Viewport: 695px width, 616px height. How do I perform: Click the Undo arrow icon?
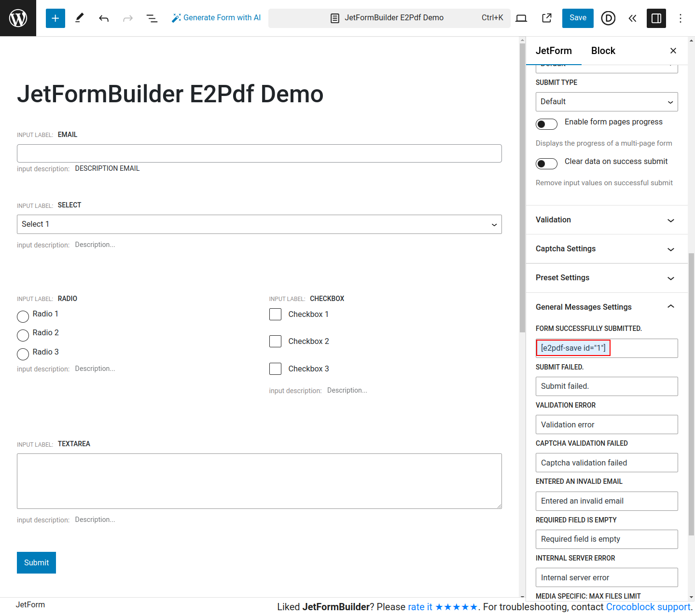point(104,18)
